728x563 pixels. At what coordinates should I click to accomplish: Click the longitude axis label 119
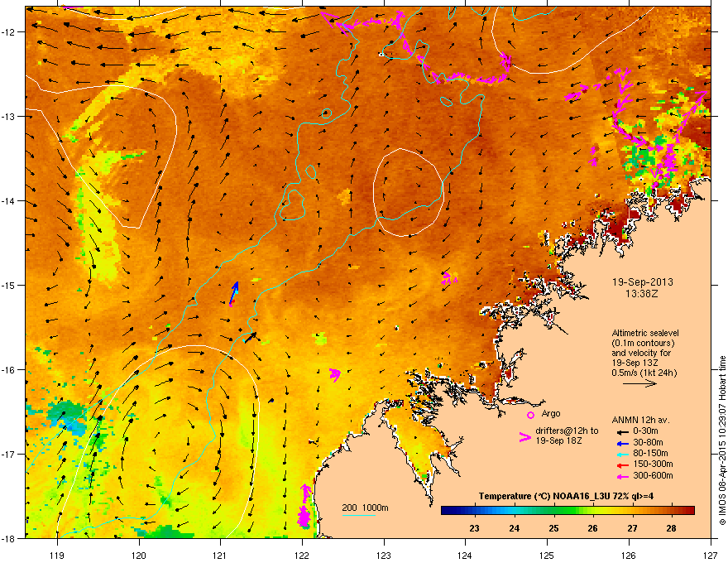(57, 555)
